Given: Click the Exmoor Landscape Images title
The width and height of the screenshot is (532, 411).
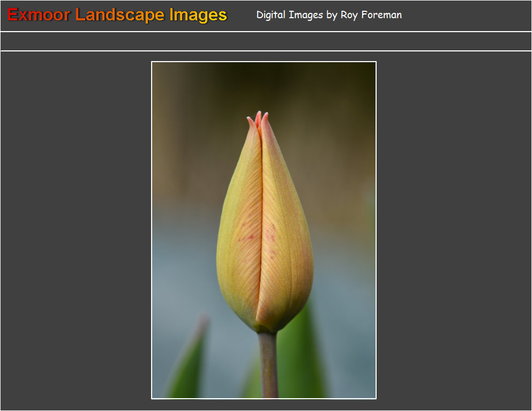Looking at the screenshot, I should click(x=117, y=15).
